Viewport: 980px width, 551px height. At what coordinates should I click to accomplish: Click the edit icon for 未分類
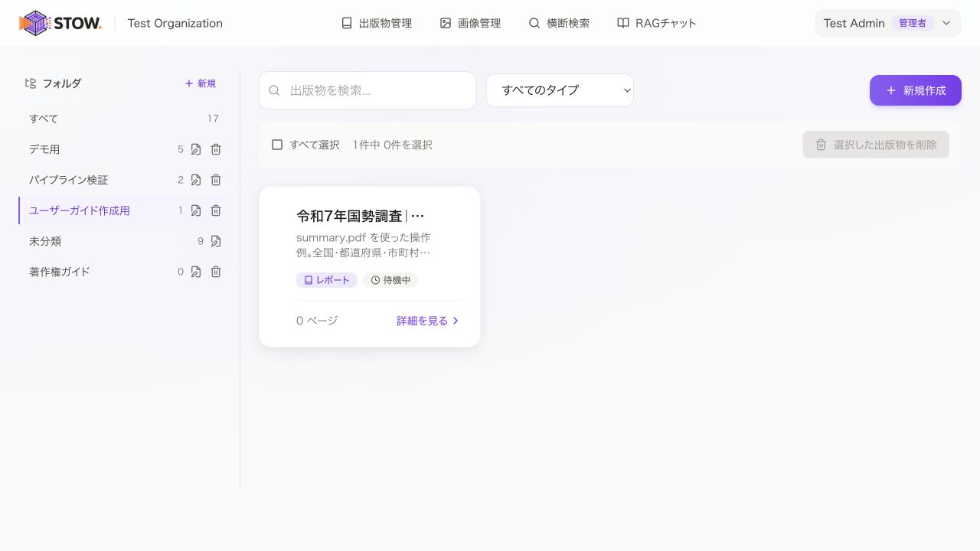[216, 241]
